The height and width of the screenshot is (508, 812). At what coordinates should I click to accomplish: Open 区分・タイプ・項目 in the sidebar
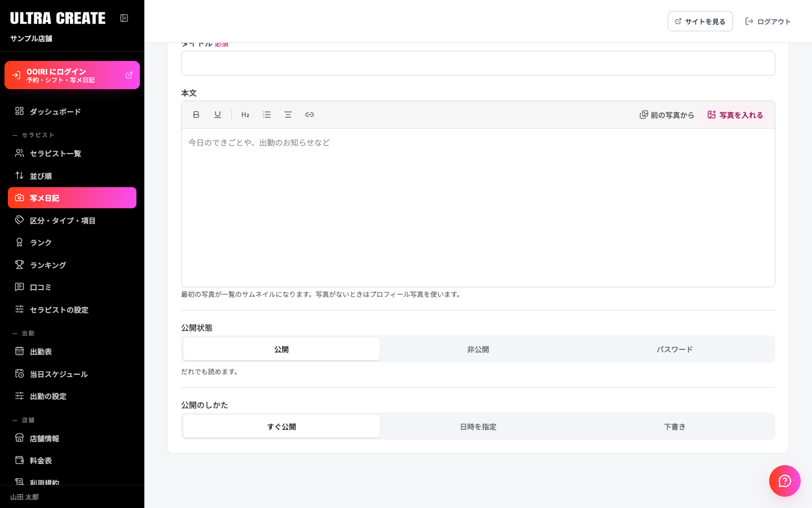click(72, 220)
